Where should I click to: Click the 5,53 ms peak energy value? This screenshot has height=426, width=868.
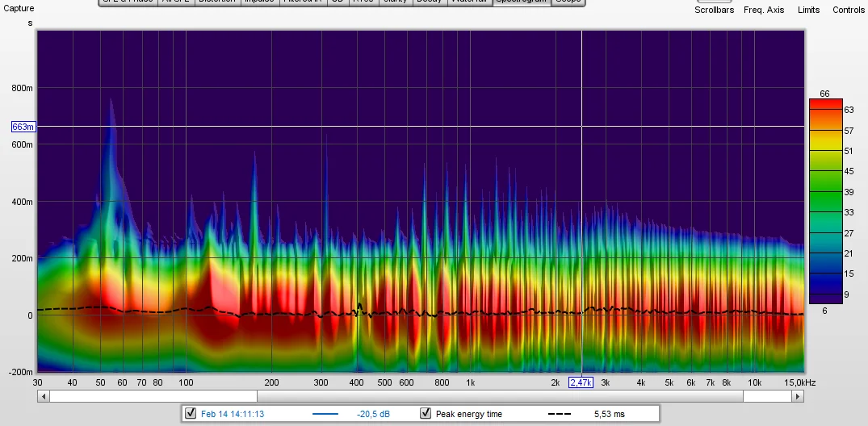coord(610,414)
